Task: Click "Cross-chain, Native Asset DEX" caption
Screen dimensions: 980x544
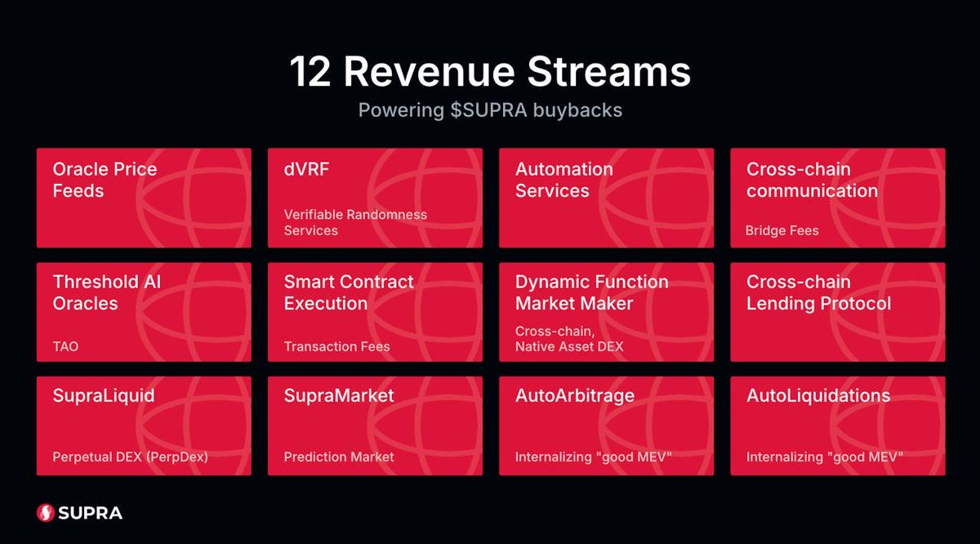Action: point(568,338)
